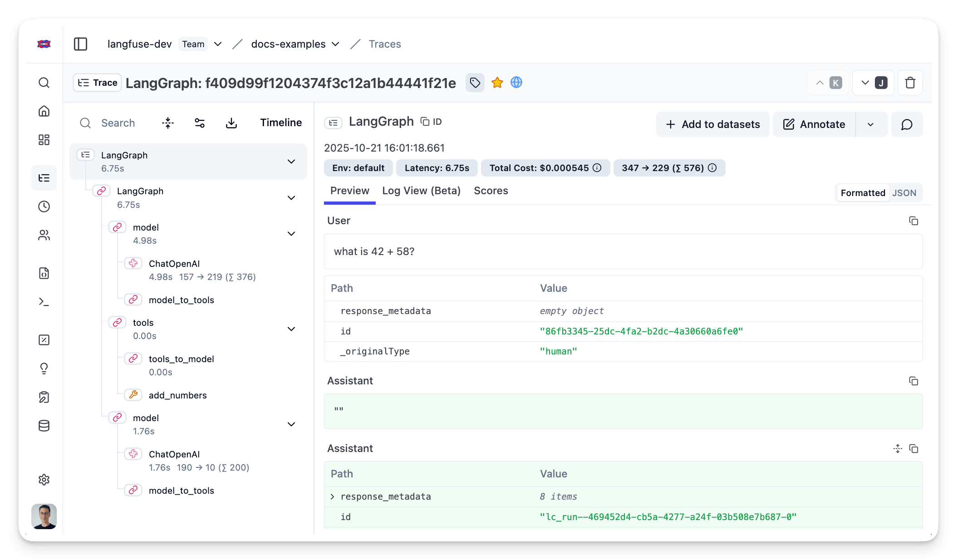
Task: Expand the response_metadata row
Action: (x=333, y=496)
